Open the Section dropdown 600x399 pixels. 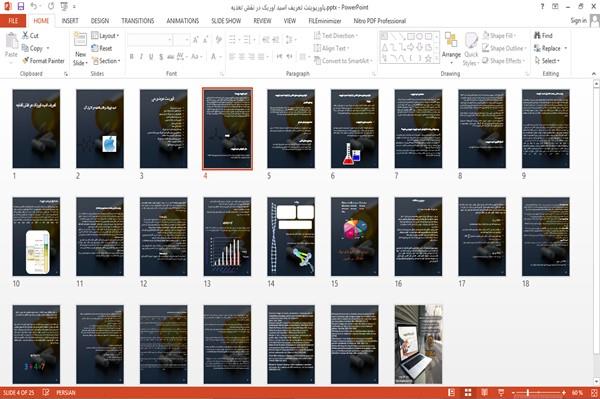[x=106, y=61]
